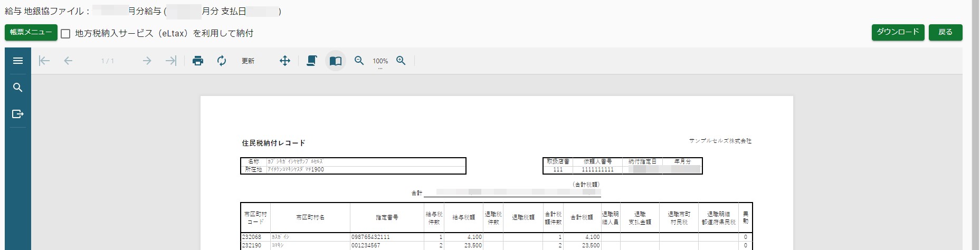This screenshot has width=980, height=250.
Task: Go to previous page arrow
Action: pos(68,61)
